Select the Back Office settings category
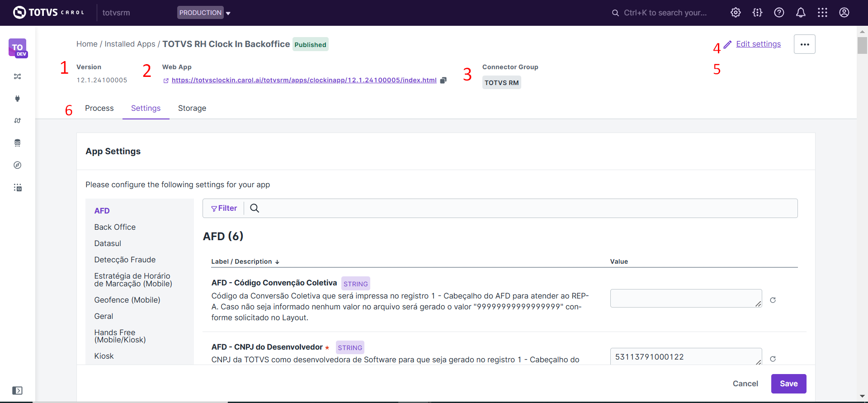The width and height of the screenshot is (868, 403). (x=115, y=227)
